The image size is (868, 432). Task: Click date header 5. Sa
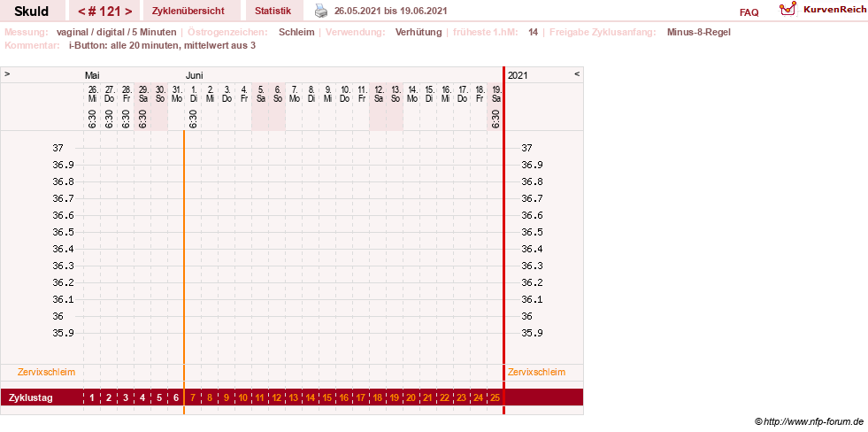coord(261,94)
